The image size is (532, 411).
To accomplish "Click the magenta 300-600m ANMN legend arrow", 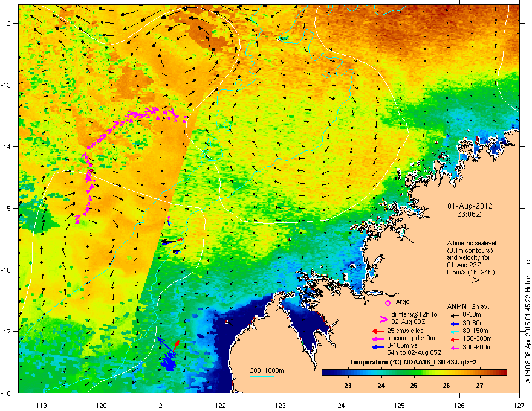I will tap(454, 348).
